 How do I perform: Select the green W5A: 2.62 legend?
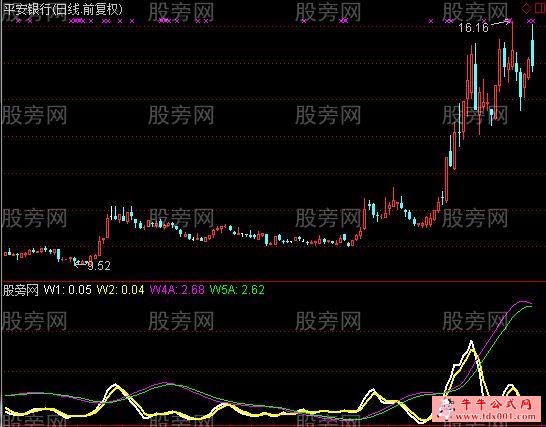[237, 290]
